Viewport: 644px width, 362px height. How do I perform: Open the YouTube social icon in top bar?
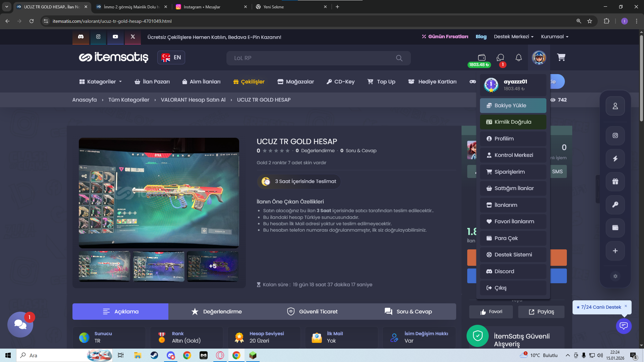(x=115, y=37)
